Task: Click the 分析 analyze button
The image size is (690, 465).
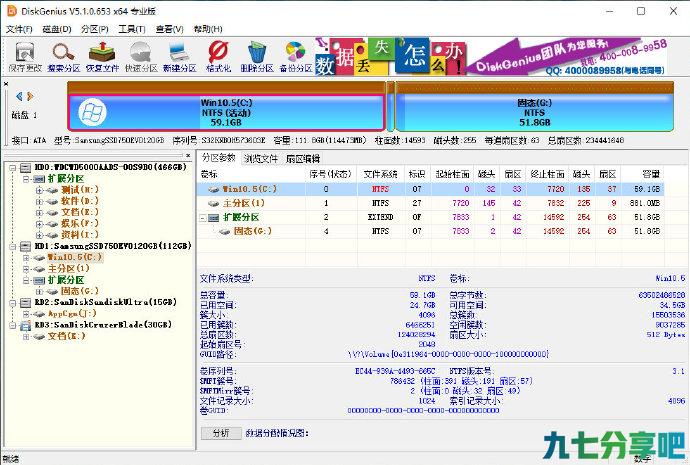Action: click(221, 433)
